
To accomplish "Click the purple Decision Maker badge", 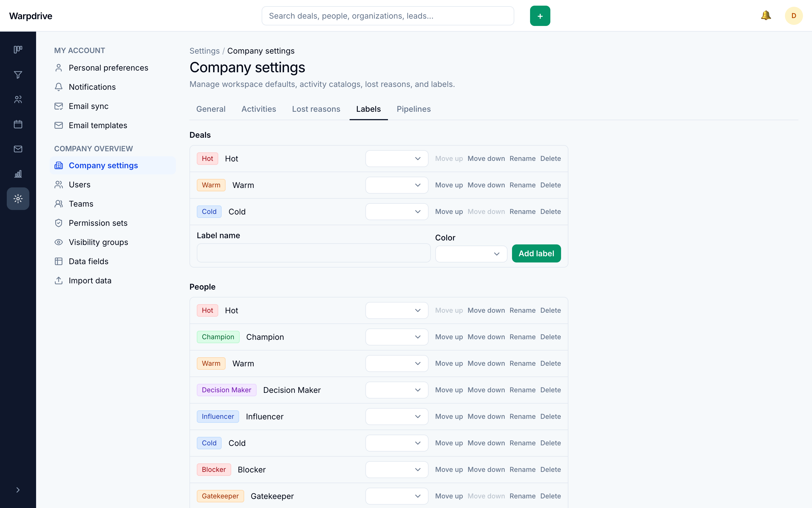I will (x=226, y=390).
